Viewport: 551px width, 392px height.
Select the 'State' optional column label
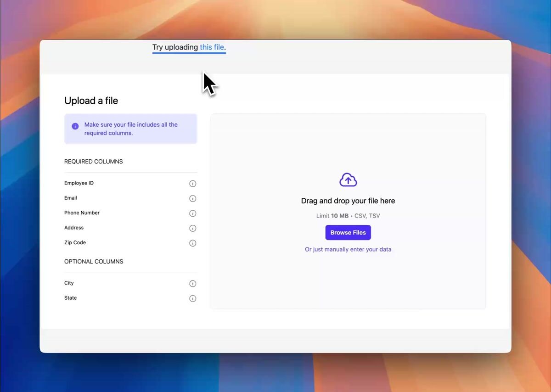[71, 298]
